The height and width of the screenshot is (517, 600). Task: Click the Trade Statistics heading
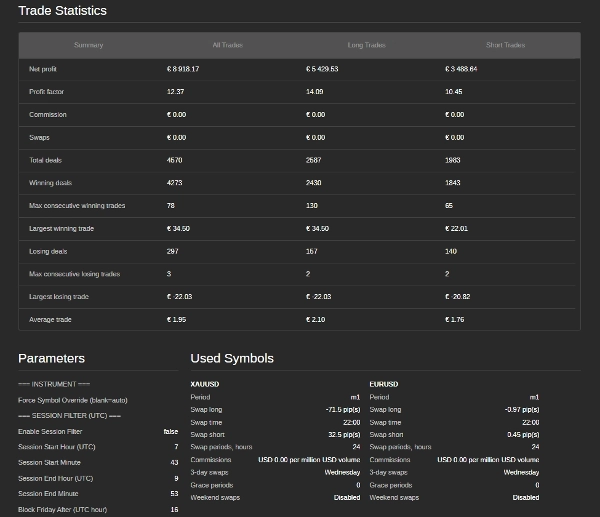coord(62,11)
